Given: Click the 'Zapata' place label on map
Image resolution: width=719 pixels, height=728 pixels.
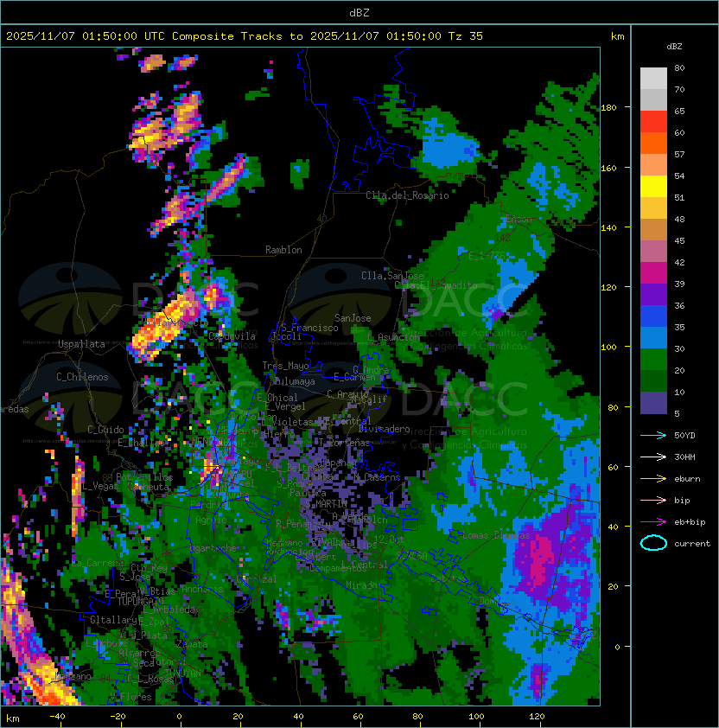Looking at the screenshot, I should pyautogui.click(x=192, y=644).
